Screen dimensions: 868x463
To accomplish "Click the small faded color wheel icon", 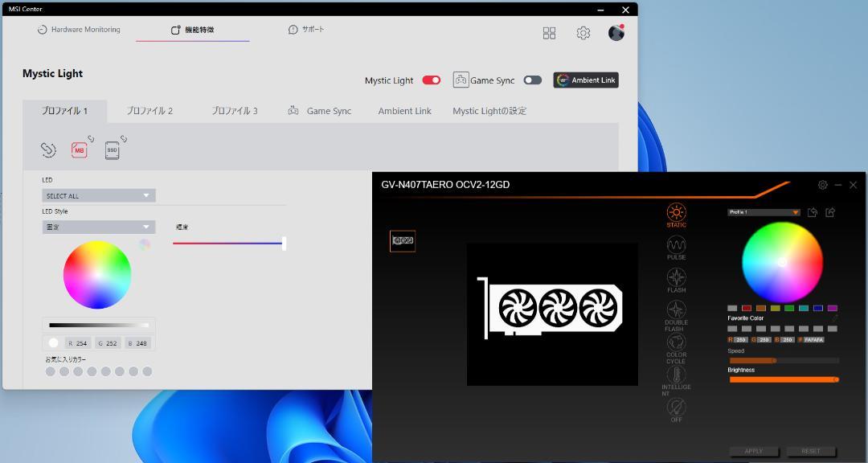I will [x=145, y=244].
